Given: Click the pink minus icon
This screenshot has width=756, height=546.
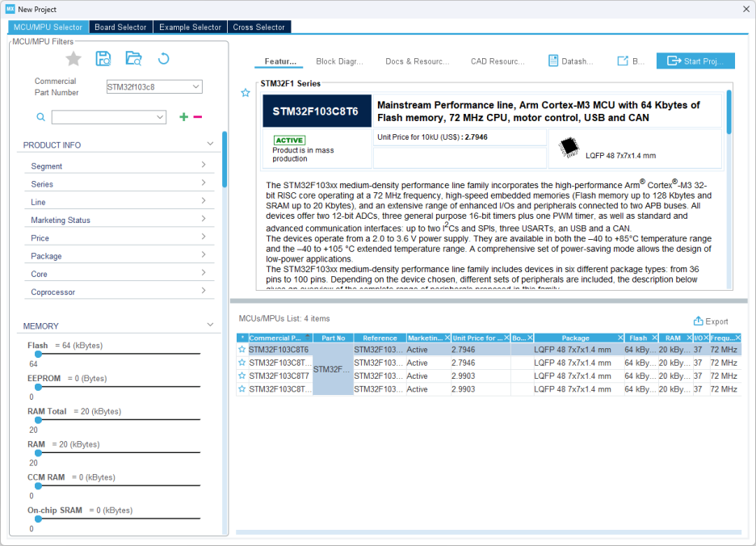Looking at the screenshot, I should point(198,117).
